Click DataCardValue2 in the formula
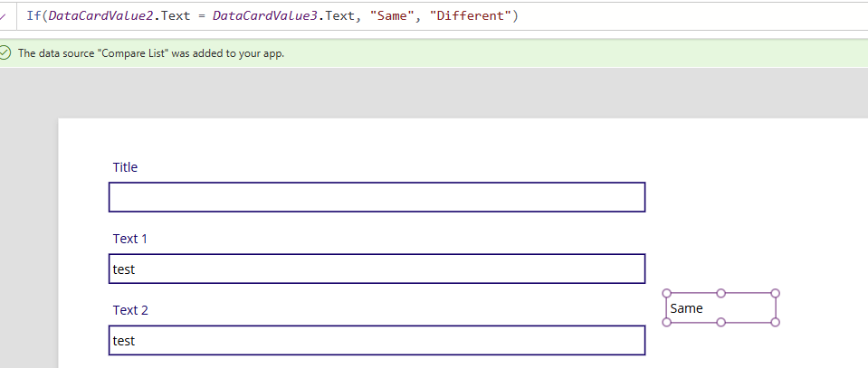The width and height of the screenshot is (868, 368). (103, 15)
